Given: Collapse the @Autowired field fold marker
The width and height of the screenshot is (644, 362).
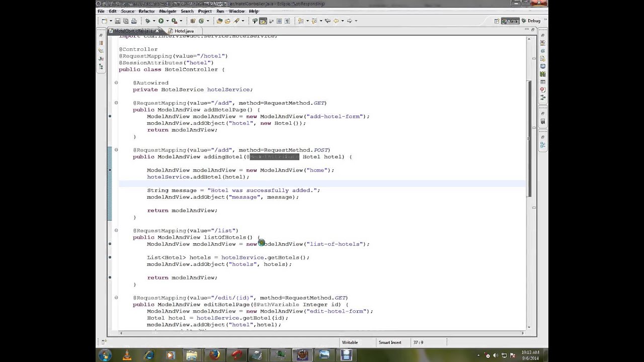Looking at the screenshot, I should pos(116,83).
